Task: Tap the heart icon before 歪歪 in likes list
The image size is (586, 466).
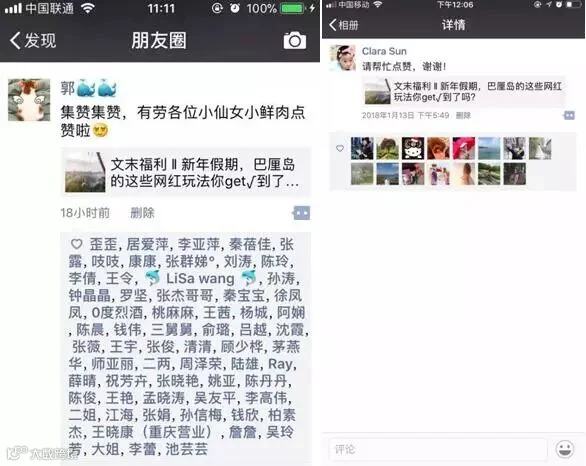Action: click(77, 244)
